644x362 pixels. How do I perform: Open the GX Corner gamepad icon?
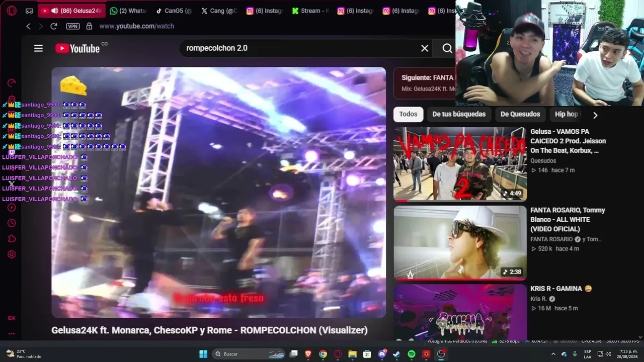pos(29,11)
